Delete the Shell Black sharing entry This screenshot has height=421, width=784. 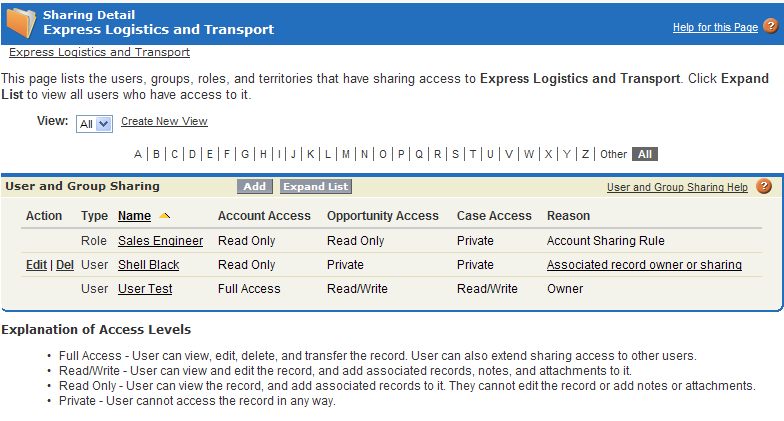point(65,265)
